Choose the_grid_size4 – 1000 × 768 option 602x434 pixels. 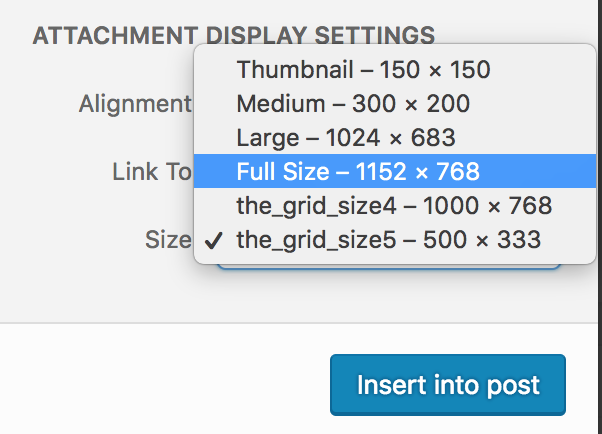(394, 206)
